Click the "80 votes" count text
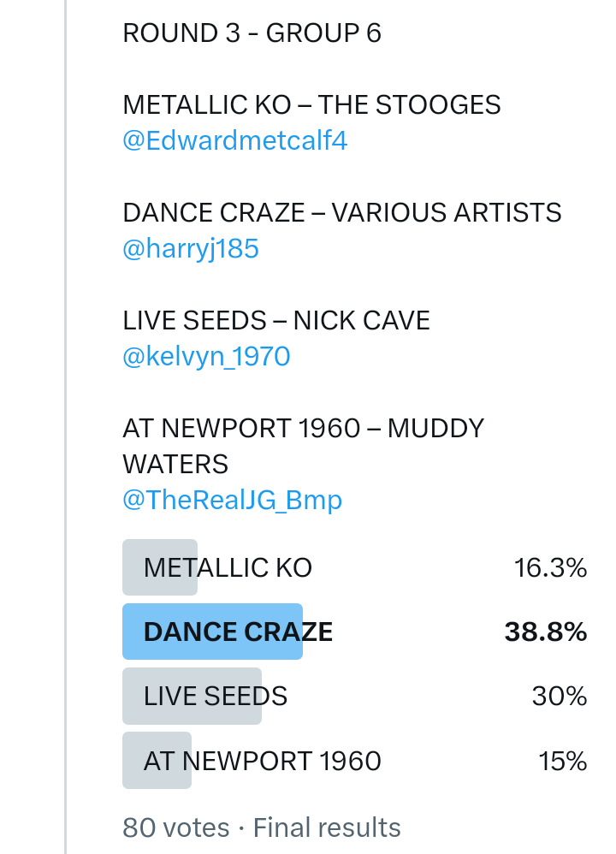Screen dimensions: 616x854 click(x=176, y=827)
